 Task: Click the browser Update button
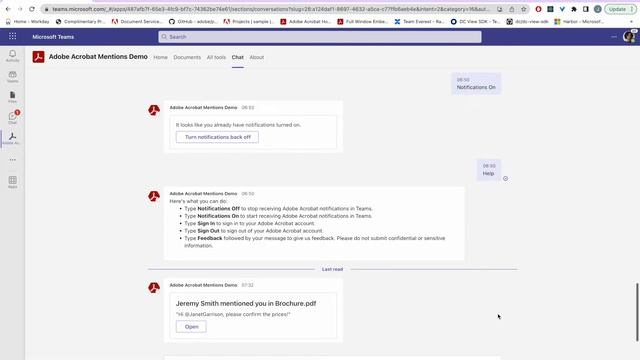click(620, 9)
